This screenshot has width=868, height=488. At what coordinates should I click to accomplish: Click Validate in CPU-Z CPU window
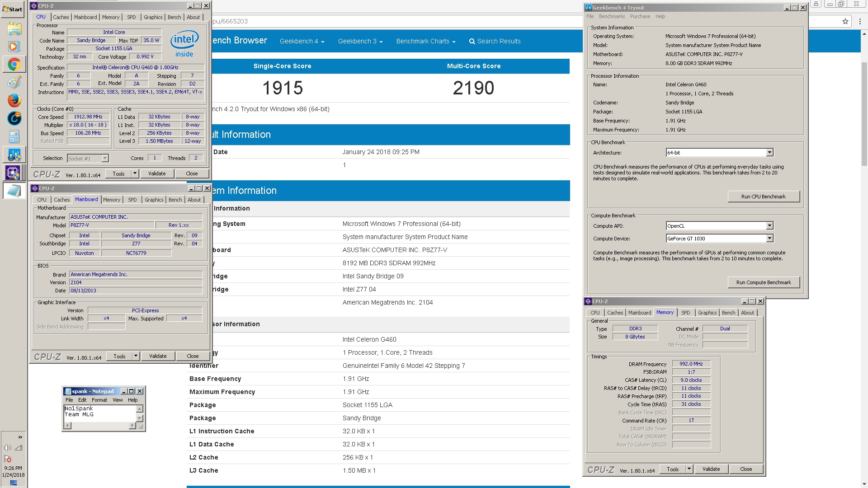[157, 174]
